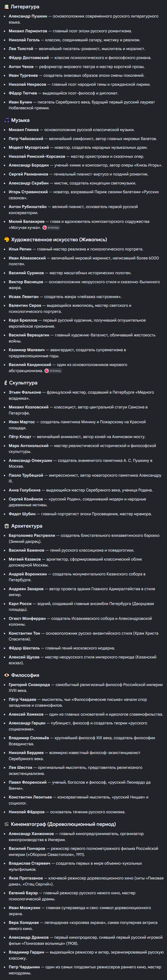Click the building icon beside Архитектура heading

(x=7, y=526)
